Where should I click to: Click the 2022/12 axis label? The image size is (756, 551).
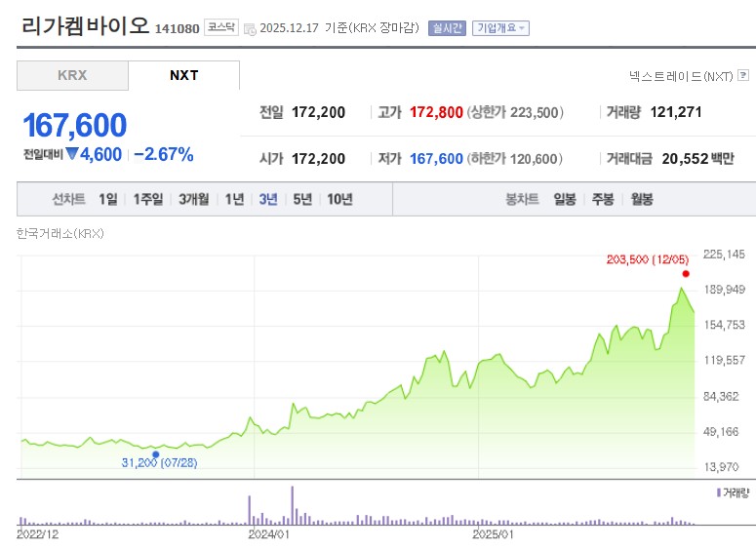coord(38,534)
